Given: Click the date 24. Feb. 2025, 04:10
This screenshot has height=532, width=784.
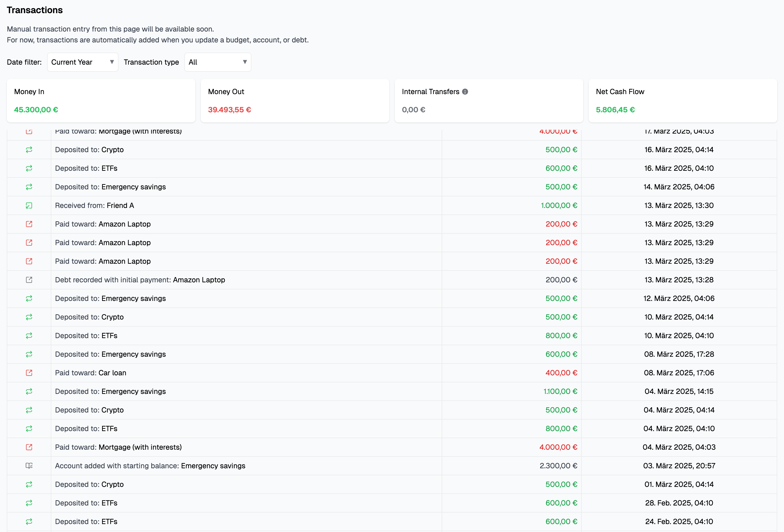Looking at the screenshot, I should pyautogui.click(x=679, y=522).
